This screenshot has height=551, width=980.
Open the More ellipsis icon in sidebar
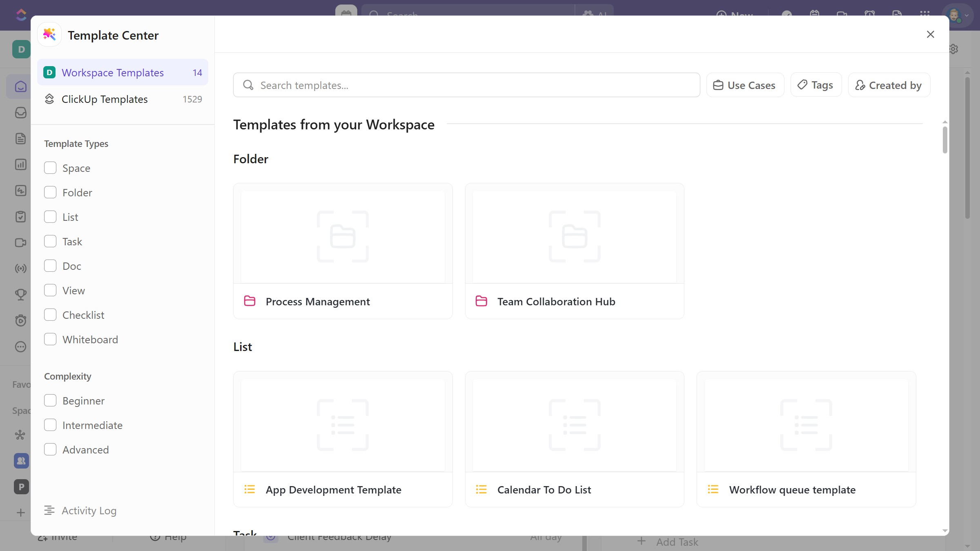tap(20, 347)
